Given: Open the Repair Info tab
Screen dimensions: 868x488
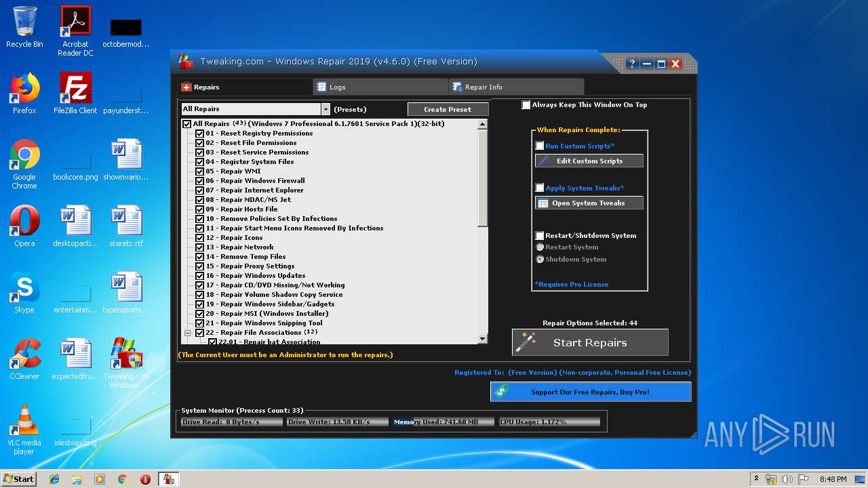Looking at the screenshot, I should tap(516, 87).
